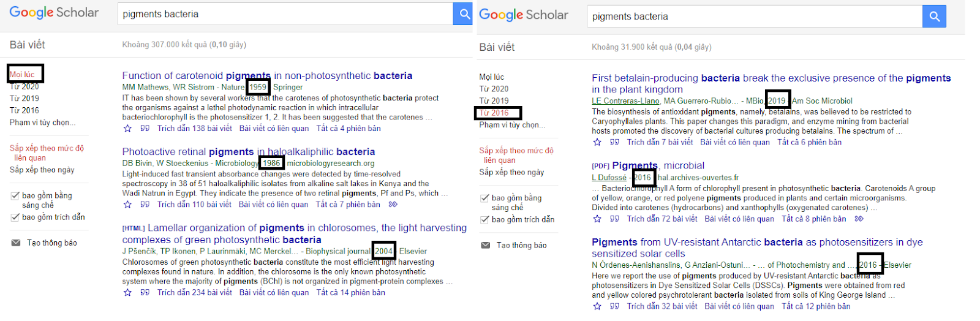Star the carotenoid pigments article result
This screenshot has width=980, height=321.
127,129
